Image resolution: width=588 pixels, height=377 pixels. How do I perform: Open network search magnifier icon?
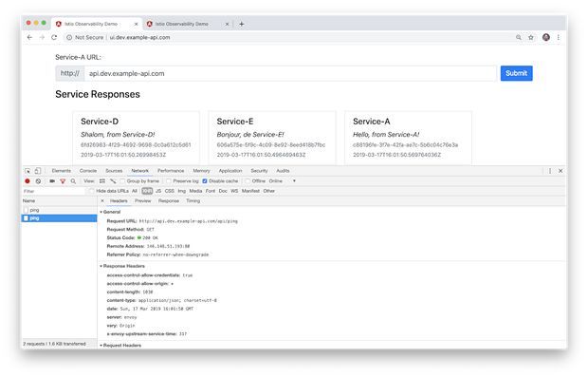click(x=73, y=181)
